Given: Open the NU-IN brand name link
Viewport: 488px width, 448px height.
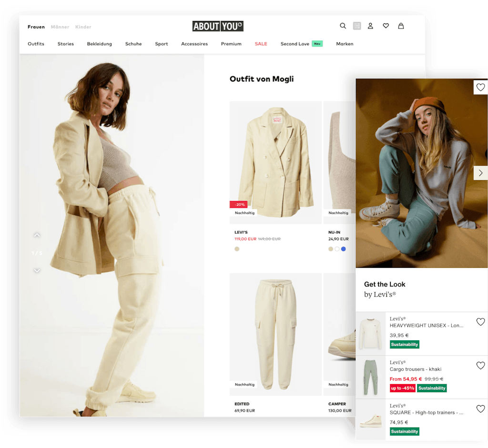Looking at the screenshot, I should pos(334,232).
